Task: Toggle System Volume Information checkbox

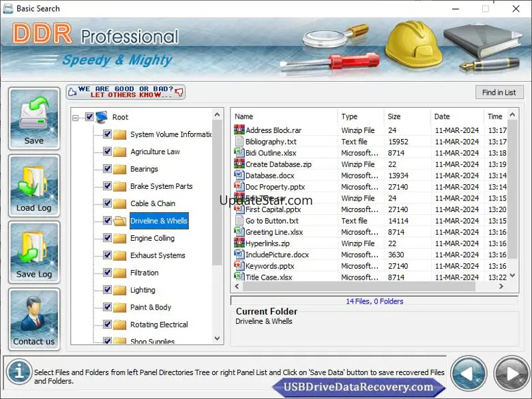Action: pos(107,134)
